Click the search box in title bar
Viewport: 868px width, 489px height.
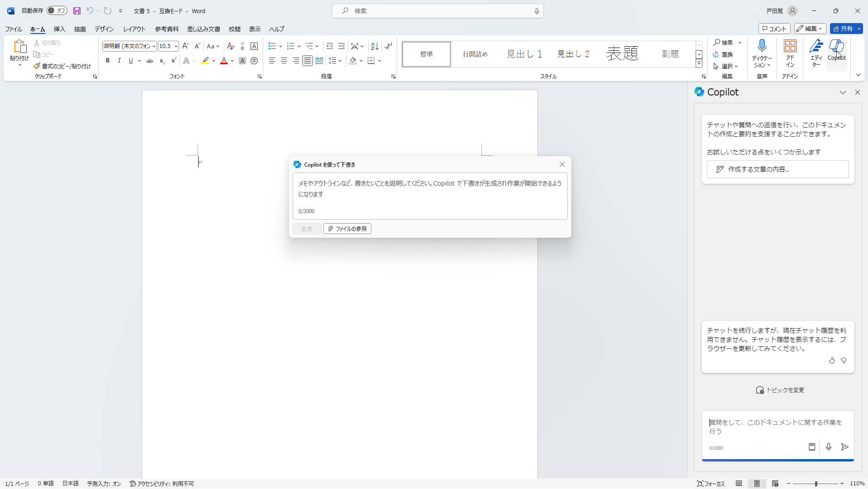click(437, 11)
